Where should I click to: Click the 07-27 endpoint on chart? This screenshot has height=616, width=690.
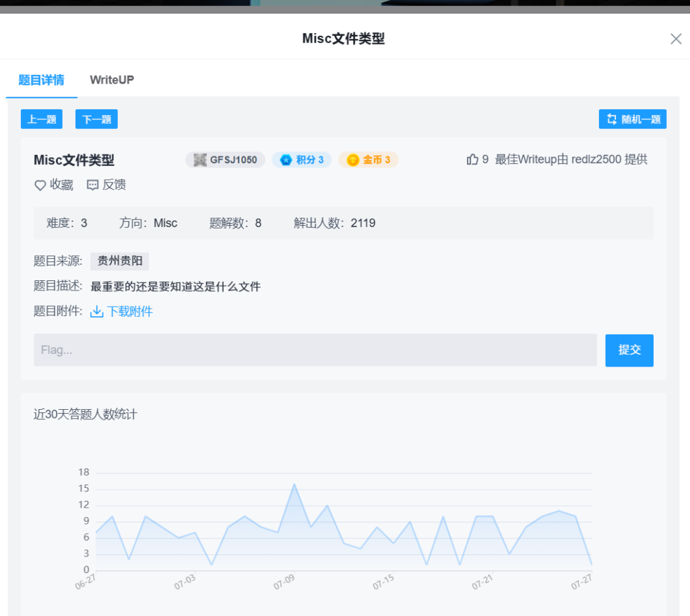tap(591, 564)
